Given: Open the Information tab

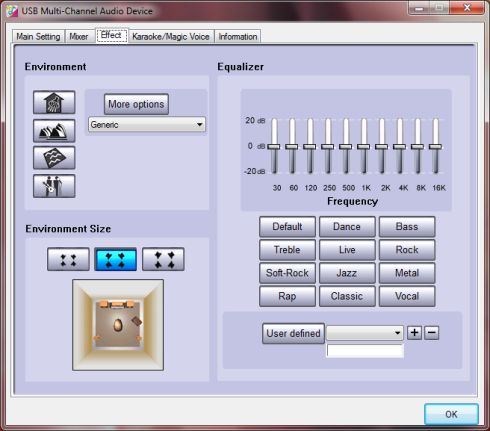Looking at the screenshot, I should 238,36.
